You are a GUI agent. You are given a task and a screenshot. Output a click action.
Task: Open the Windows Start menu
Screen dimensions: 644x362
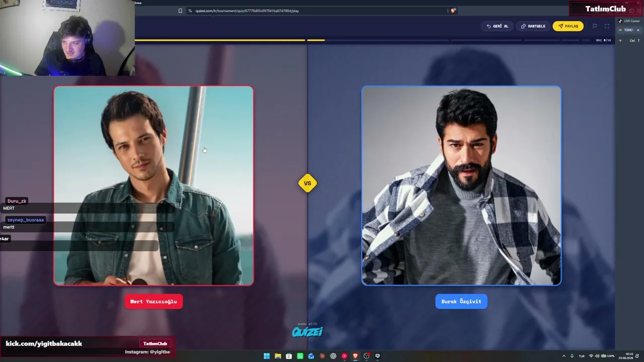click(267, 356)
